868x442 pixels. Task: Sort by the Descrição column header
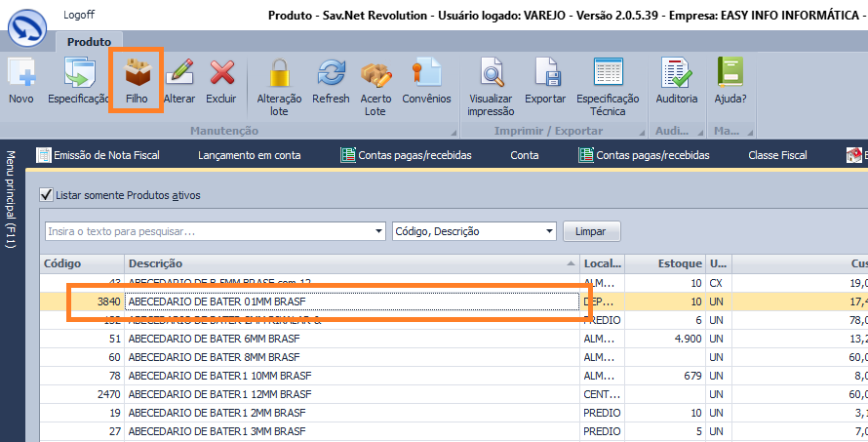click(351, 263)
